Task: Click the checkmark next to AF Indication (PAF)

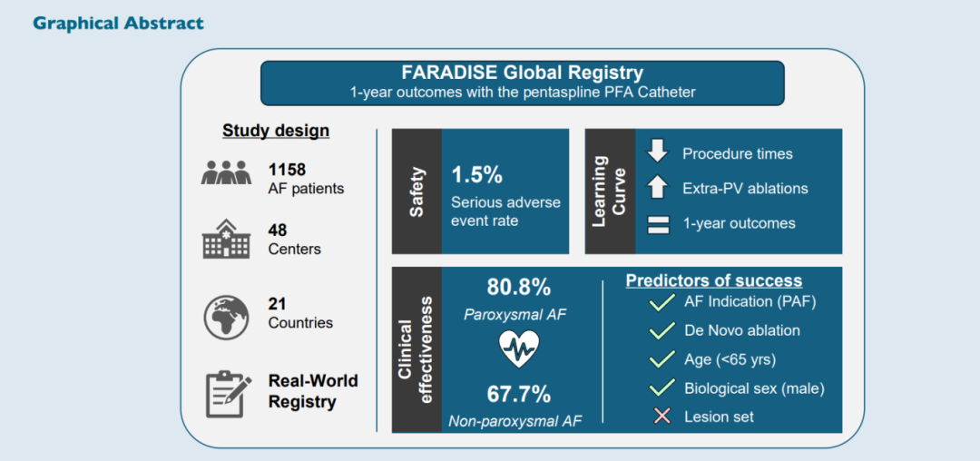Action: 662,302
